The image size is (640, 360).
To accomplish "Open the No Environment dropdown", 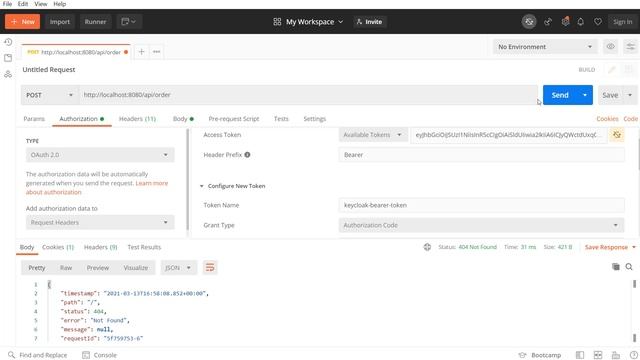I will [x=545, y=47].
